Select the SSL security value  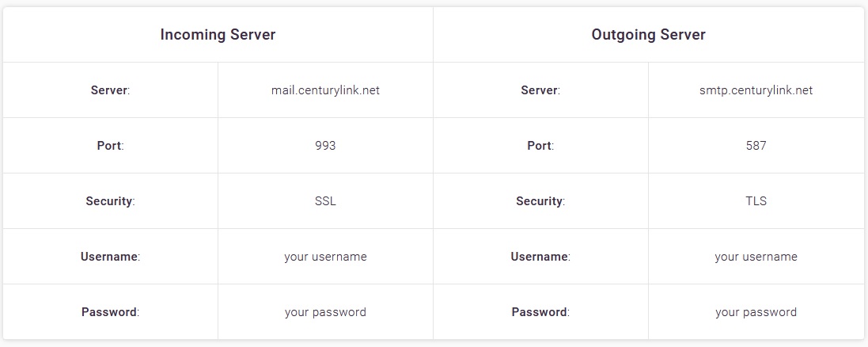tap(325, 201)
